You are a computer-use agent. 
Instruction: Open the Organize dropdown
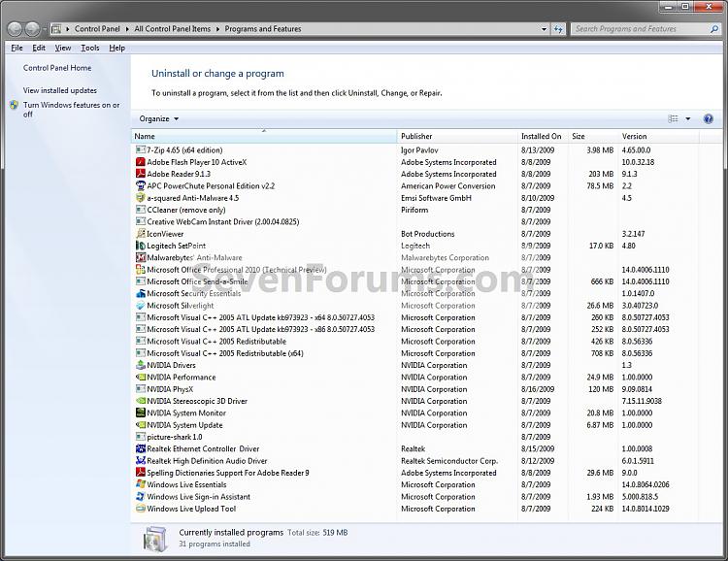click(159, 118)
